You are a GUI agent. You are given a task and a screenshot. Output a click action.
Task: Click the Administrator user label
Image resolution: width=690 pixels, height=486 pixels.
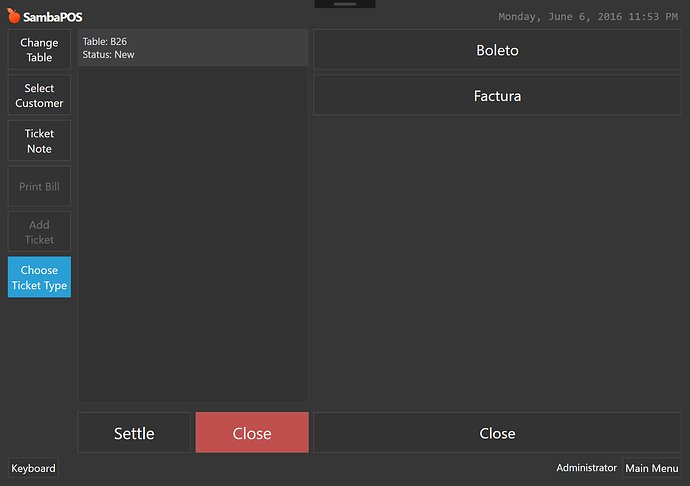click(x=586, y=468)
